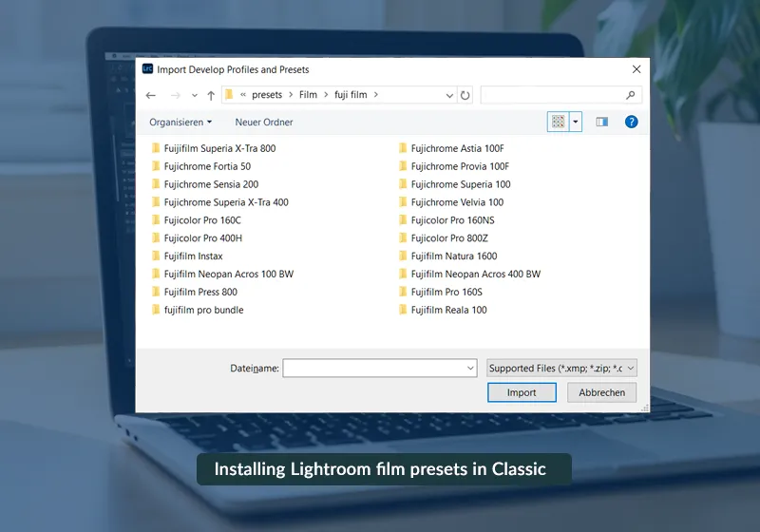Open the view options dropdown arrow

point(576,122)
